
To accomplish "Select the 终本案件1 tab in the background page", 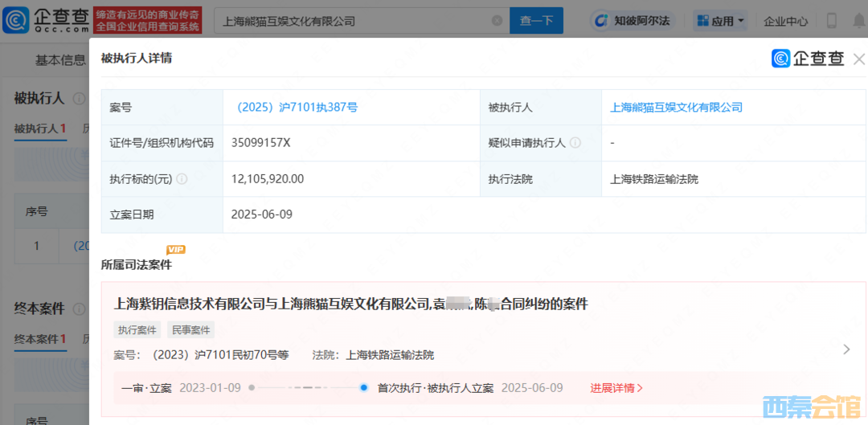I will pyautogui.click(x=40, y=339).
